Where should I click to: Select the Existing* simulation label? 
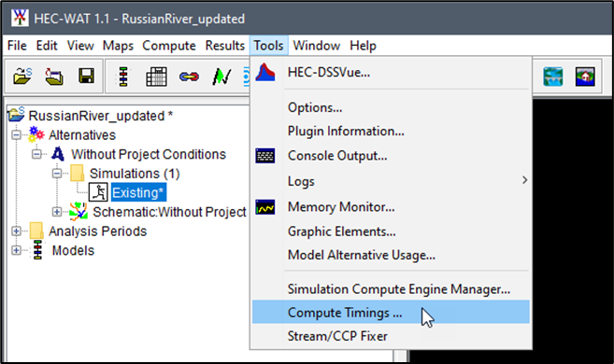pyautogui.click(x=138, y=192)
